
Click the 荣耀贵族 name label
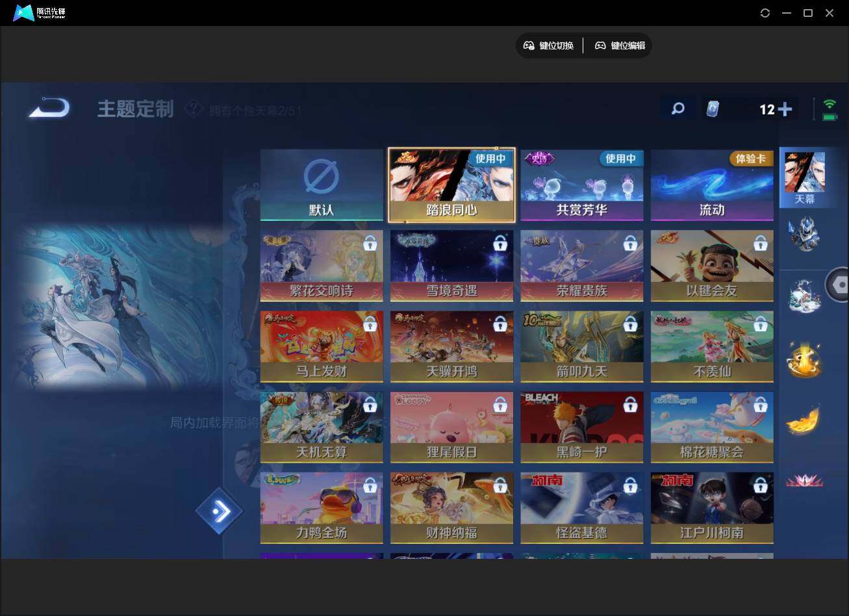pyautogui.click(x=582, y=290)
